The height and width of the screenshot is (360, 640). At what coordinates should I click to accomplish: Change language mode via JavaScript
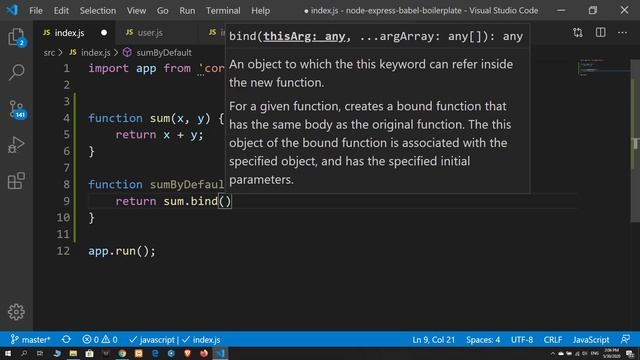tap(591, 340)
